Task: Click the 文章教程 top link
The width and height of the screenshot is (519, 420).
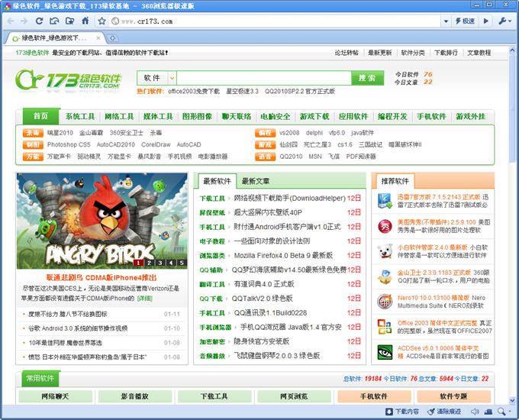Action: (x=479, y=53)
